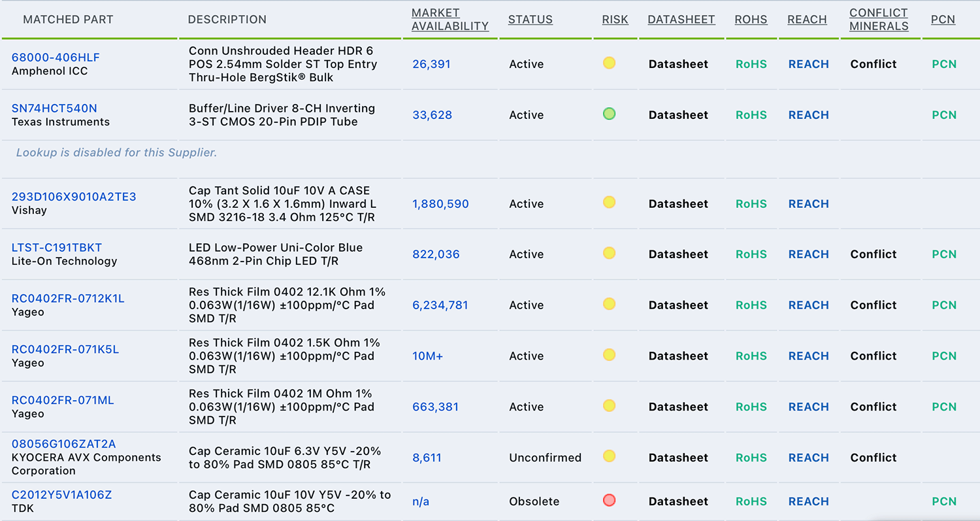Image resolution: width=980 pixels, height=521 pixels.
Task: Click the red risk dot for C2012Y5V1A106Z
Action: pyautogui.click(x=609, y=501)
